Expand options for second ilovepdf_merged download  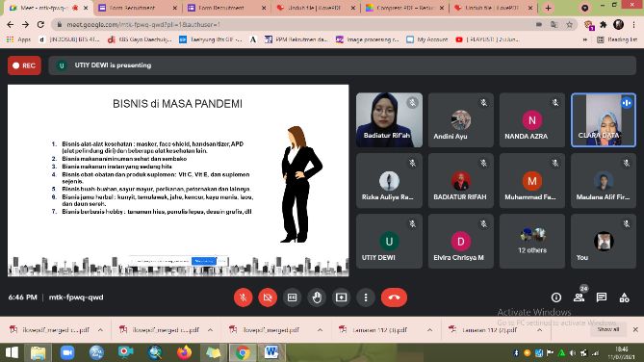pos(210,330)
